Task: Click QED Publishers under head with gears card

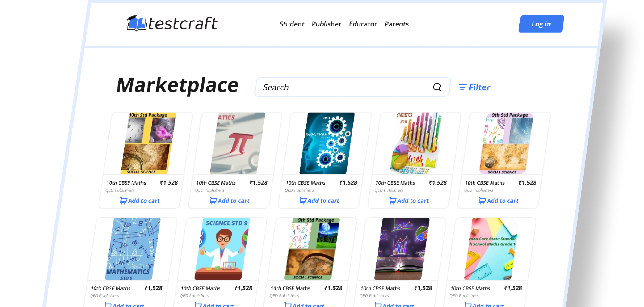Action: point(299,190)
